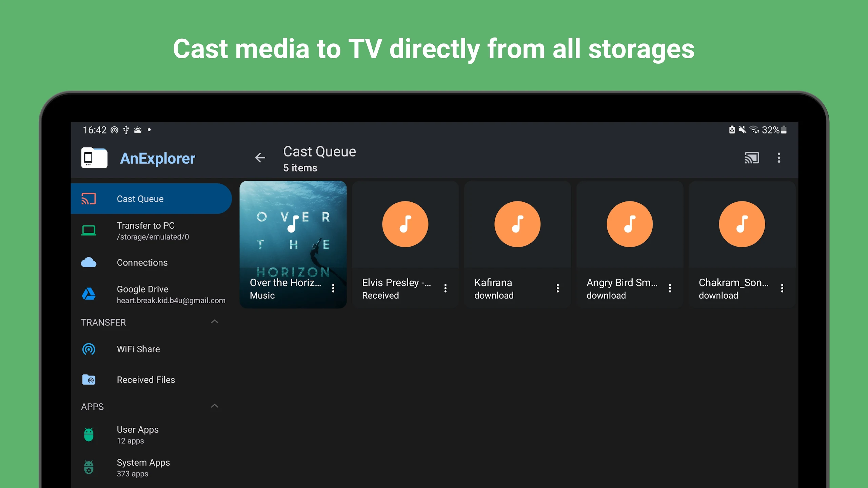Collapse the TRANSFER section chevron
Image resolution: width=868 pixels, height=488 pixels.
click(214, 322)
